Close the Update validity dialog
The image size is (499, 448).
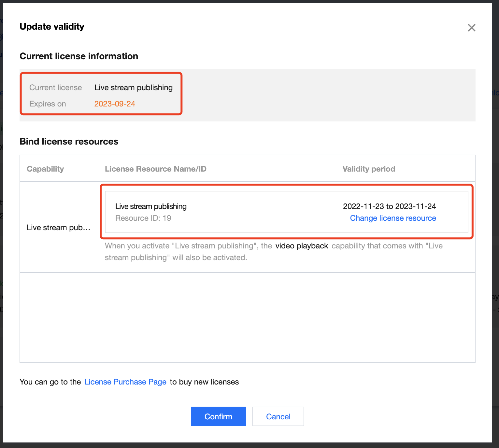click(471, 28)
